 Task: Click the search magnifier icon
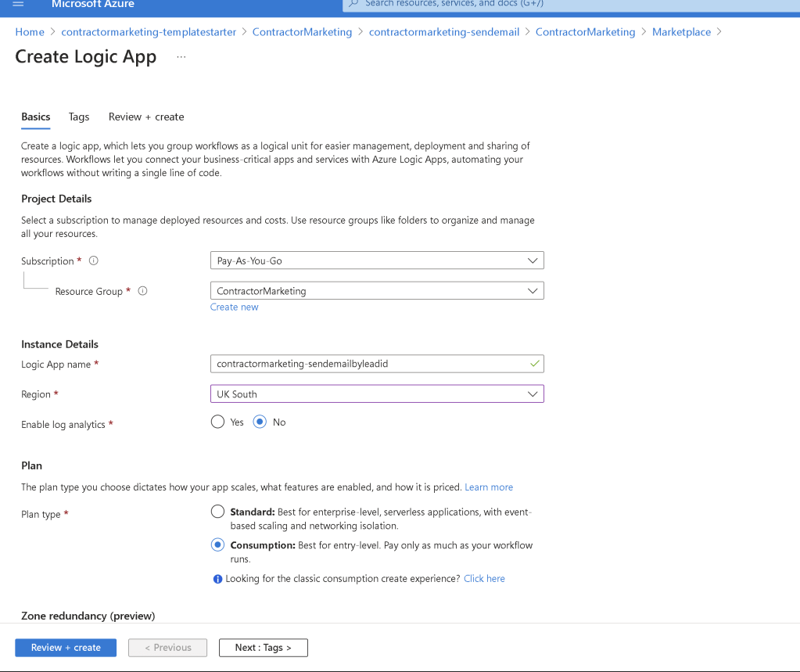[353, 4]
